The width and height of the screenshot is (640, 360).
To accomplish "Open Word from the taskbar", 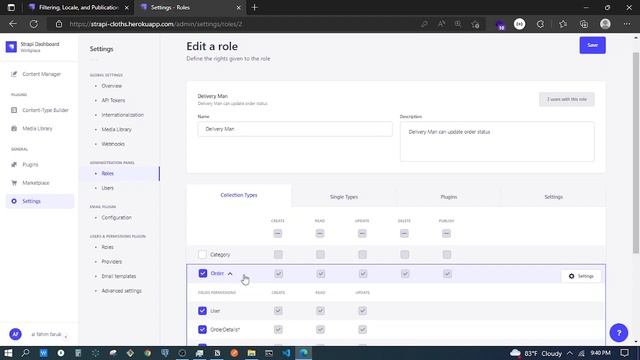I will (x=43, y=353).
